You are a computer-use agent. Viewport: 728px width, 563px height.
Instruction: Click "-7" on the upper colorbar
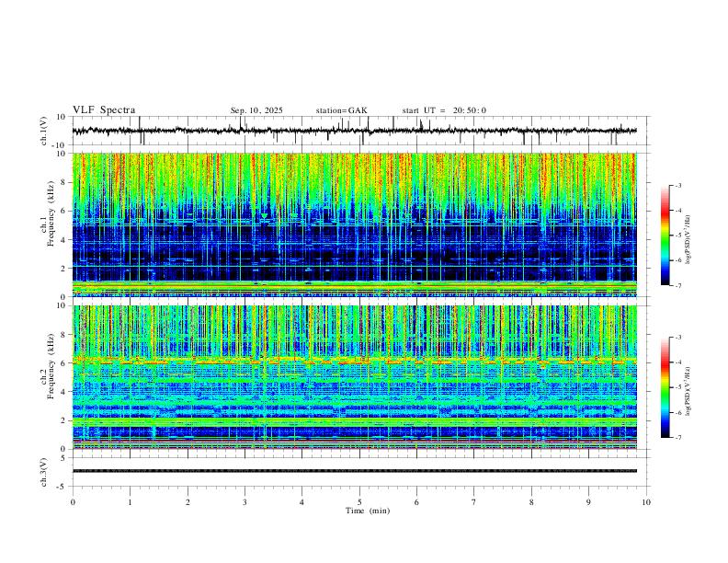[x=678, y=286]
